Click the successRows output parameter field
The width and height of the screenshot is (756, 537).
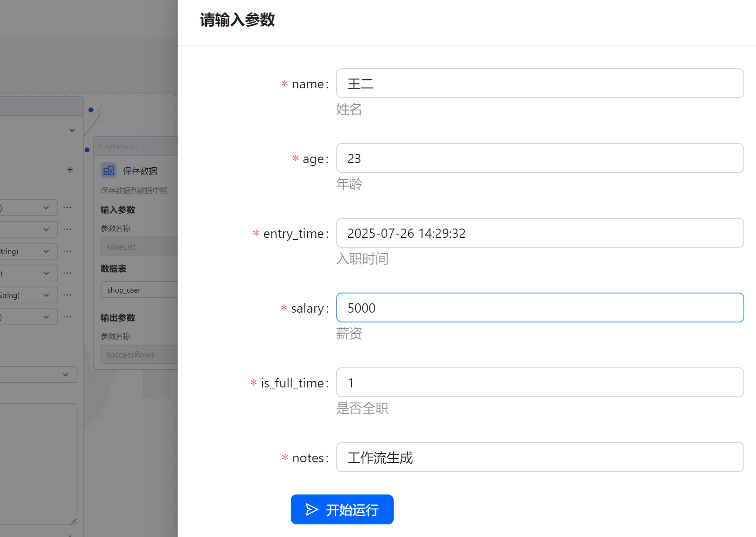(x=139, y=355)
